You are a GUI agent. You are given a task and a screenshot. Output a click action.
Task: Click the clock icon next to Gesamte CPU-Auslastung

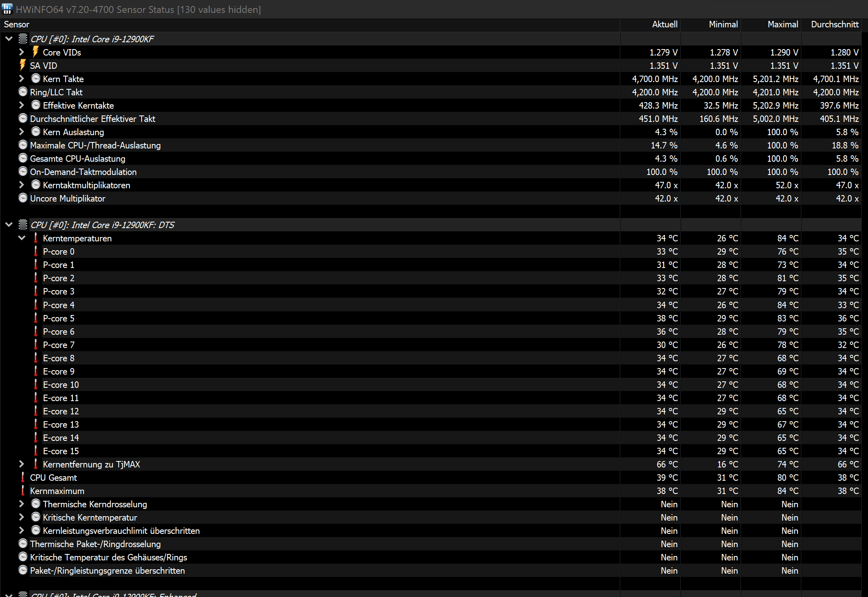click(23, 159)
